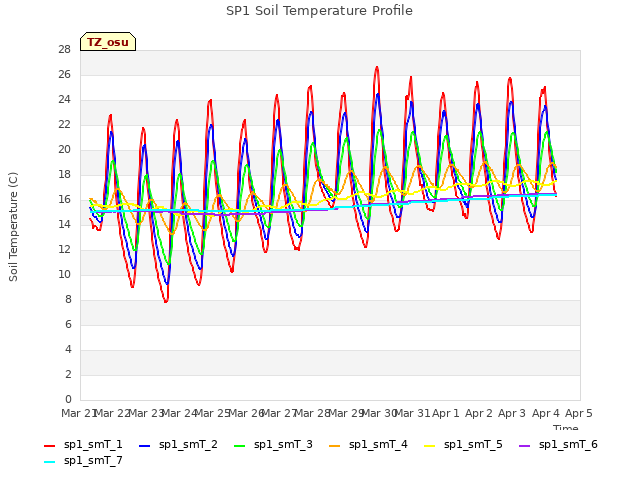Viewport: 640px width, 480px height.
Task: Click the Mar 21 x-axis tick label
Action: click(x=79, y=413)
